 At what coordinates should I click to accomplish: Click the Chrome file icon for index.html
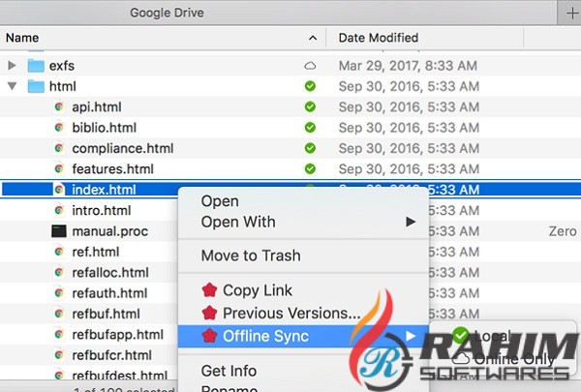[x=59, y=190]
